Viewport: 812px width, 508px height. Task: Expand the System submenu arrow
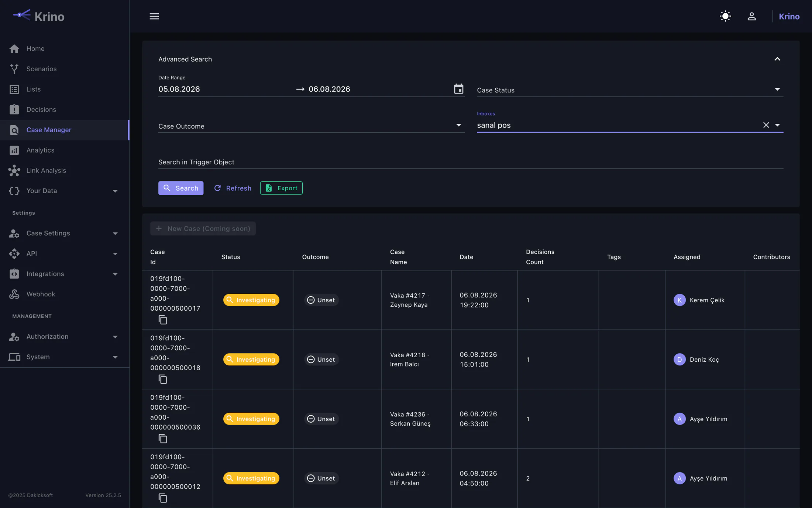115,357
